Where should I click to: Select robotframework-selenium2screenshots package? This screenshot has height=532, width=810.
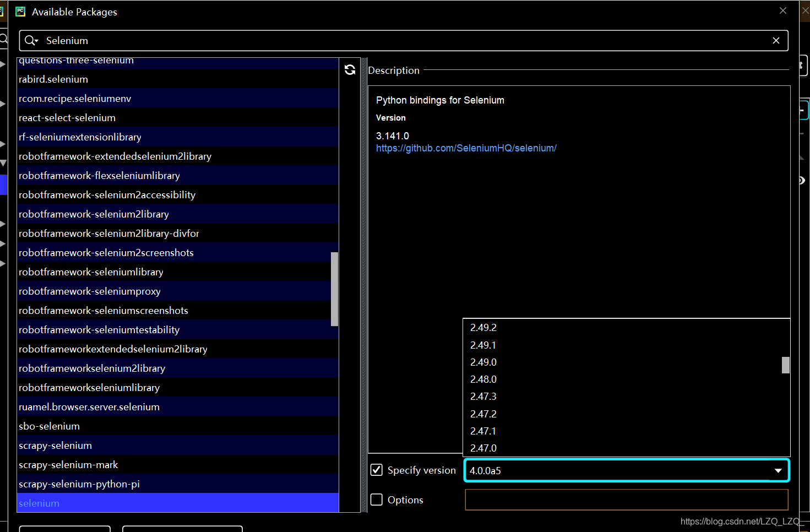pyautogui.click(x=178, y=252)
